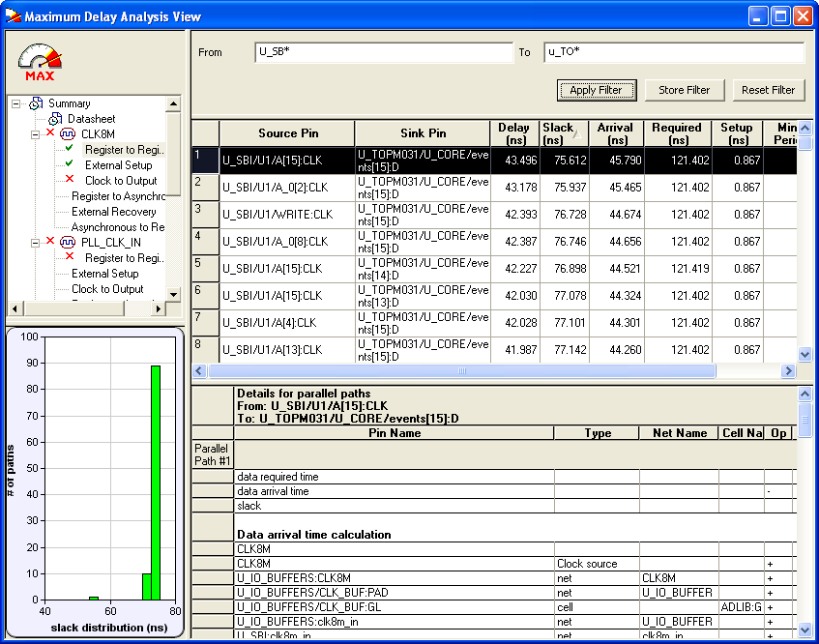Click tree horizontal scroll left arrow
The width and height of the screenshot is (819, 644).
coord(15,308)
